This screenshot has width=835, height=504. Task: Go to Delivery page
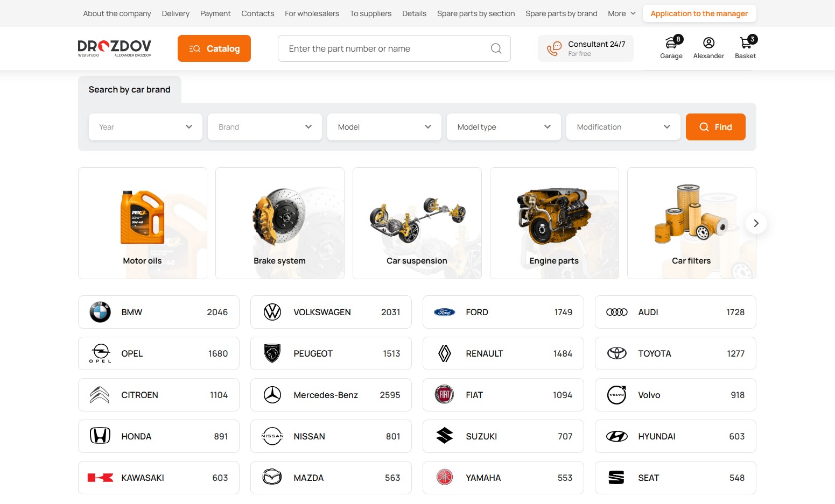click(176, 13)
